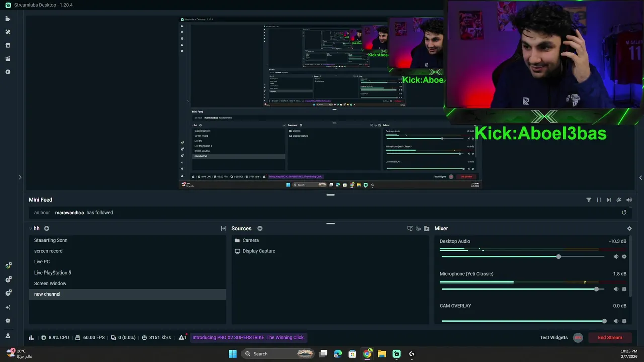
Task: Add a source folder with folder icon
Action: (x=427, y=228)
